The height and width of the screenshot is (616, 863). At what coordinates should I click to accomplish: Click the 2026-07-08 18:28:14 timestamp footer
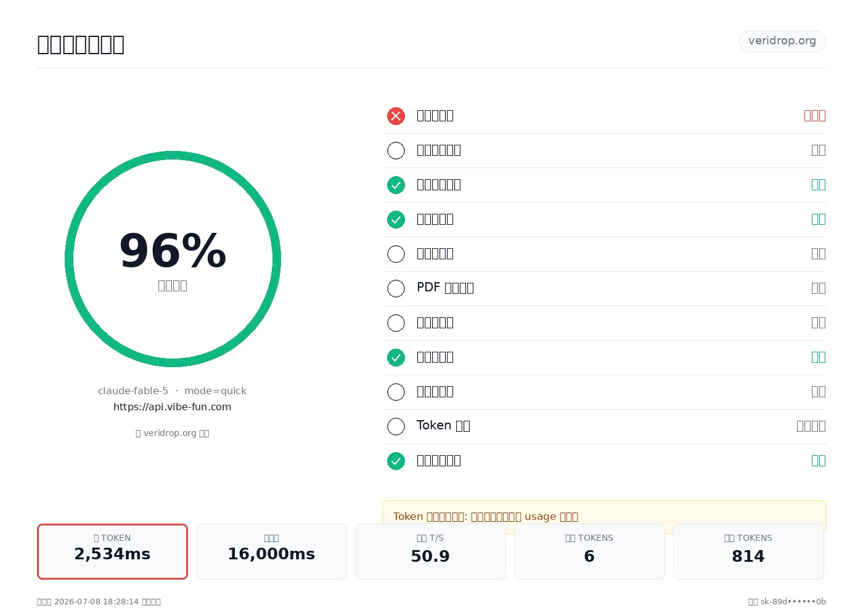[99, 602]
